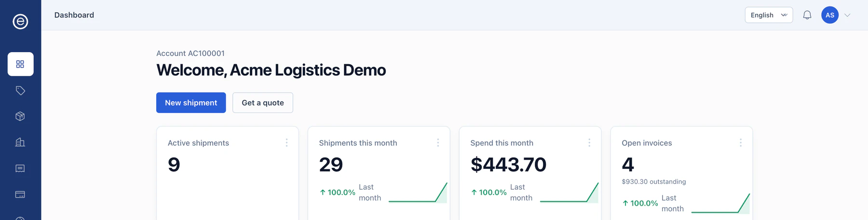Screen dimensions: 868x220
Task: Click the Welcome, Acme Logistics Demo heading
Action: tap(271, 70)
